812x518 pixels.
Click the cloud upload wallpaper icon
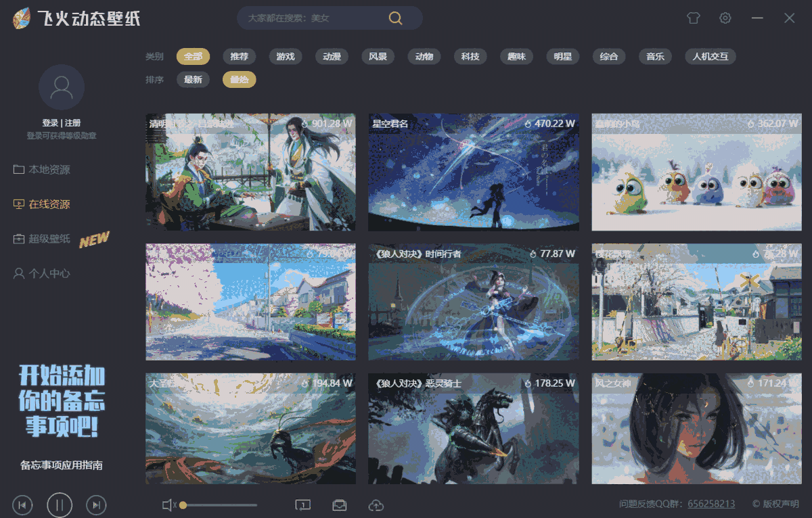tap(376, 504)
